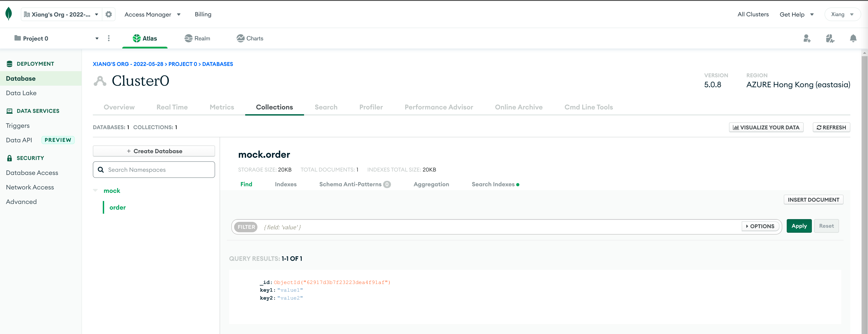Select the order collection
868x334 pixels.
117,208
